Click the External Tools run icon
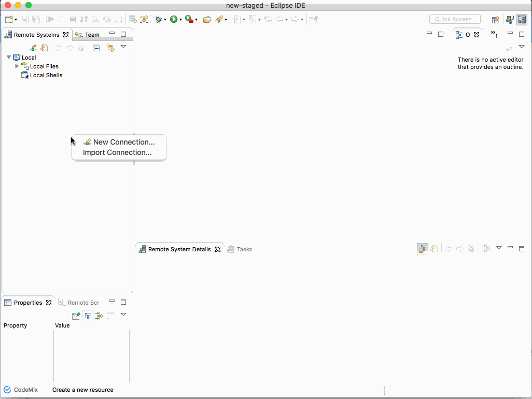The width and height of the screenshot is (532, 399). [189, 19]
